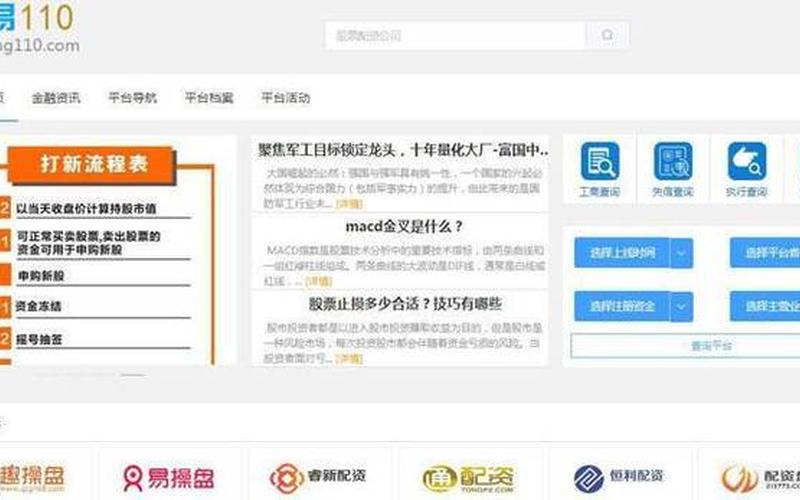Image resolution: width=800 pixels, height=500 pixels.
Task: Expand the 选择上线时间 dropdown arrow
Action: coord(681,253)
